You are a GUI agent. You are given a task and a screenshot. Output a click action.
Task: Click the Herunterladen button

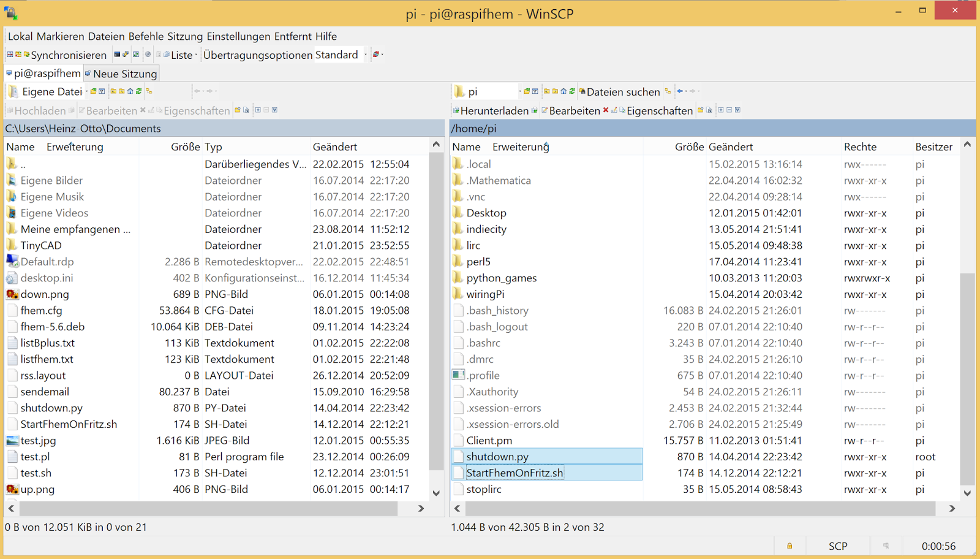[x=490, y=111]
